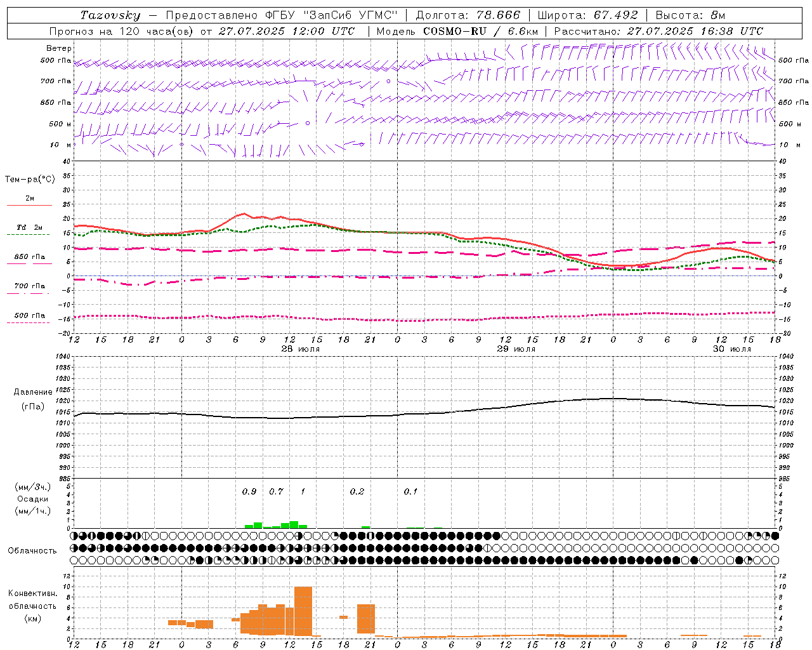This screenshot has height=650, width=812.
Task: Click the "Облачность" cloud cover row label
Action: tap(32, 551)
